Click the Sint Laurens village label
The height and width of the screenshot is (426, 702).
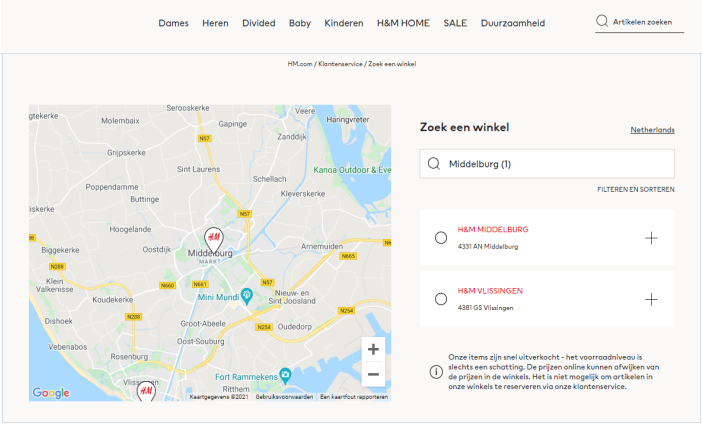[x=198, y=169]
